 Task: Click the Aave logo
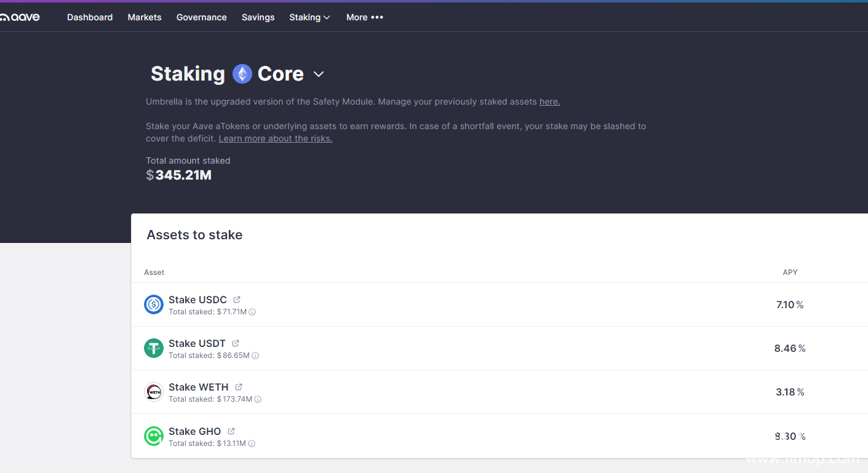click(x=20, y=17)
